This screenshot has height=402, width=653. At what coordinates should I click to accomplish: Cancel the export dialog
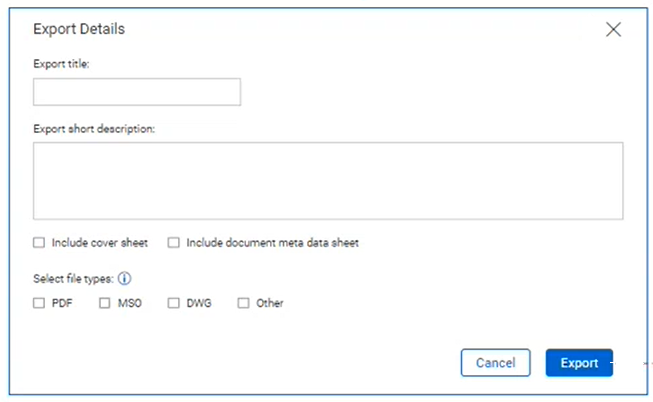click(x=496, y=363)
